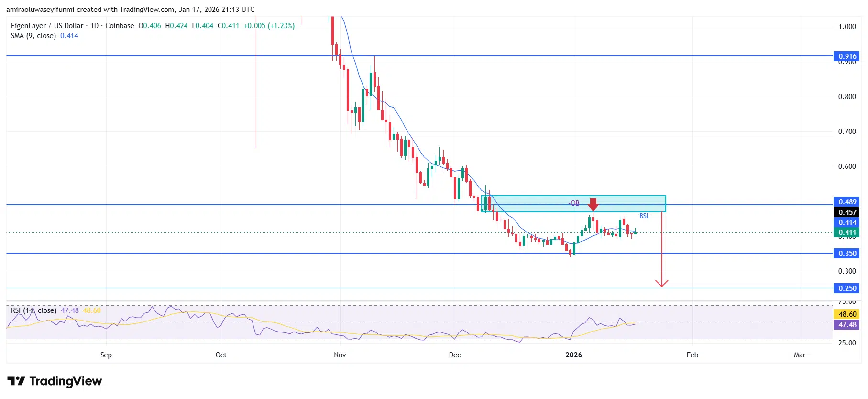Screen dimensions: 868x399
Task: Click the yellow 48.60 RSI value tag
Action: [846, 314]
